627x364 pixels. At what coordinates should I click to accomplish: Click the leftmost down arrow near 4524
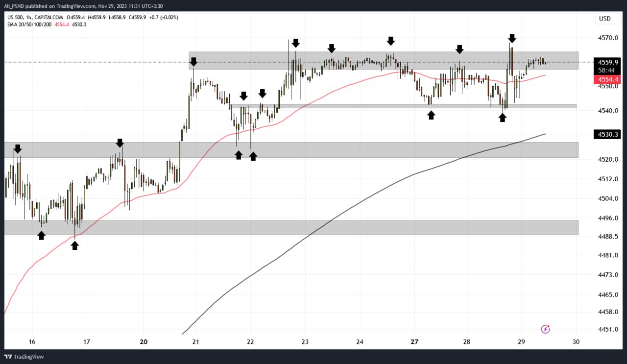pos(18,148)
